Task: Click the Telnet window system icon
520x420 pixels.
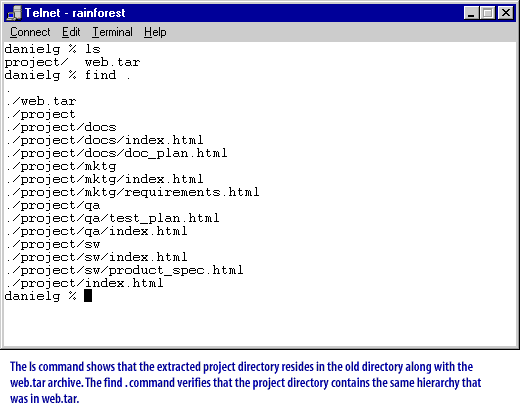Action: pyautogui.click(x=14, y=13)
